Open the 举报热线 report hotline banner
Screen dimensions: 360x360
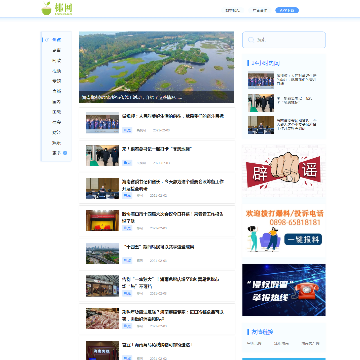[284, 290]
